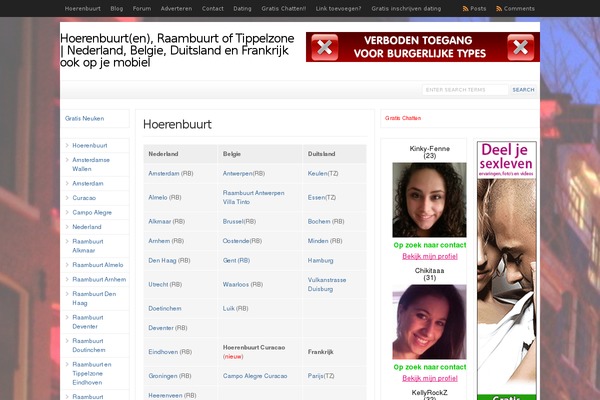
Task: Select Raambuurt Doutinchem in sidebar
Action: coord(89,345)
